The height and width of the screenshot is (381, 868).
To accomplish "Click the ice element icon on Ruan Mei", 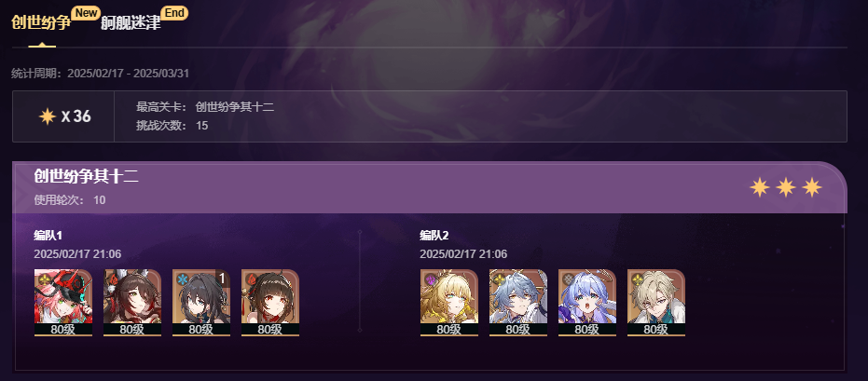I will 183,279.
